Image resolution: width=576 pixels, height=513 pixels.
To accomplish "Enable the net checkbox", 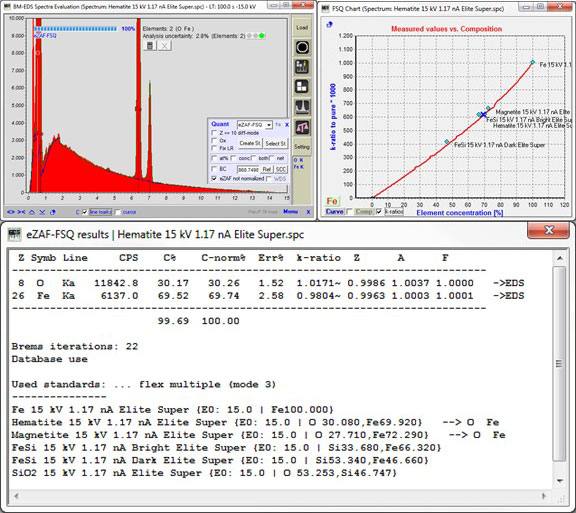I will tap(271, 158).
